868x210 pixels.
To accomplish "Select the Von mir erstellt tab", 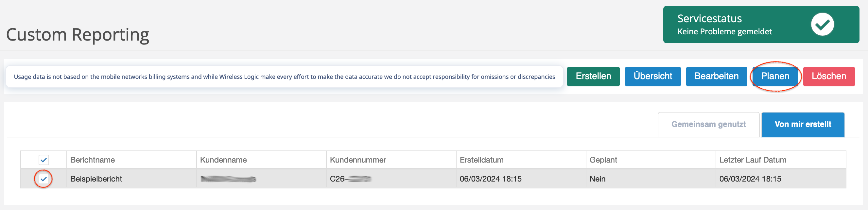I will 802,124.
